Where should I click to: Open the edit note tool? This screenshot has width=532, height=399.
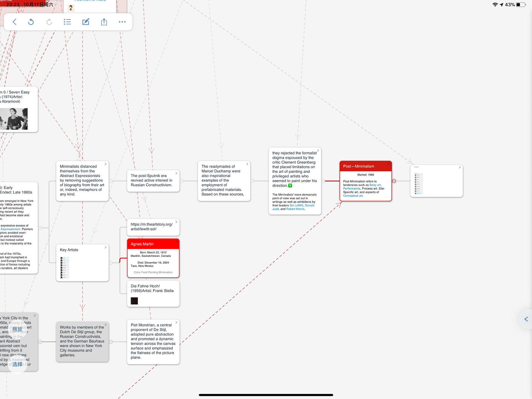pyautogui.click(x=86, y=22)
